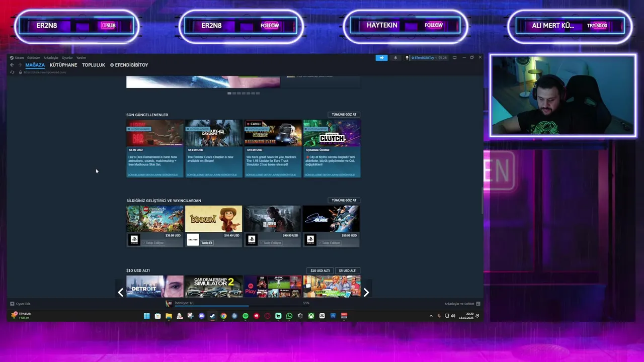Open the Yardım menu
644x362 pixels.
[81, 58]
